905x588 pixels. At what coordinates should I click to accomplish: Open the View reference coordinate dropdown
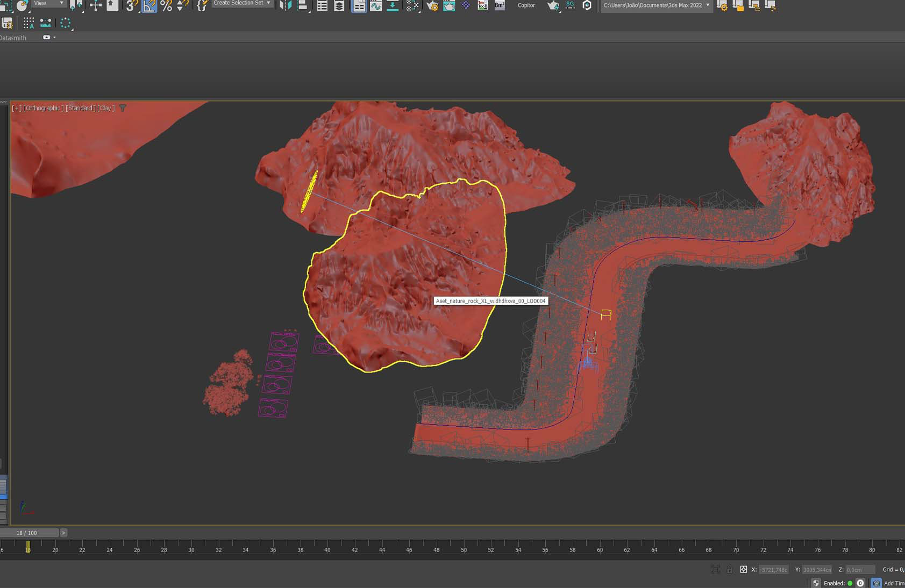(x=48, y=3)
